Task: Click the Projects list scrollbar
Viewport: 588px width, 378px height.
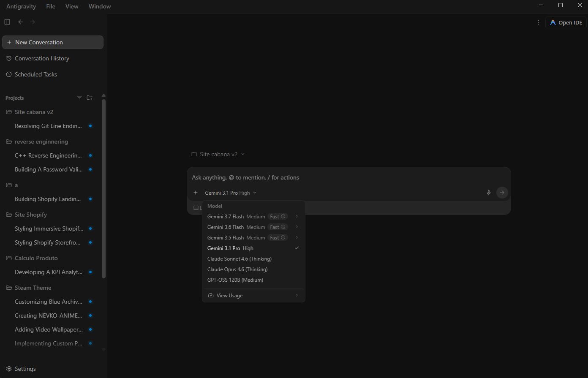Action: click(x=103, y=188)
